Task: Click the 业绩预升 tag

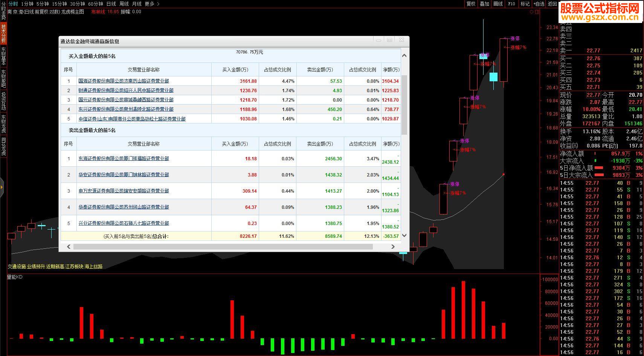Action: tap(36, 266)
